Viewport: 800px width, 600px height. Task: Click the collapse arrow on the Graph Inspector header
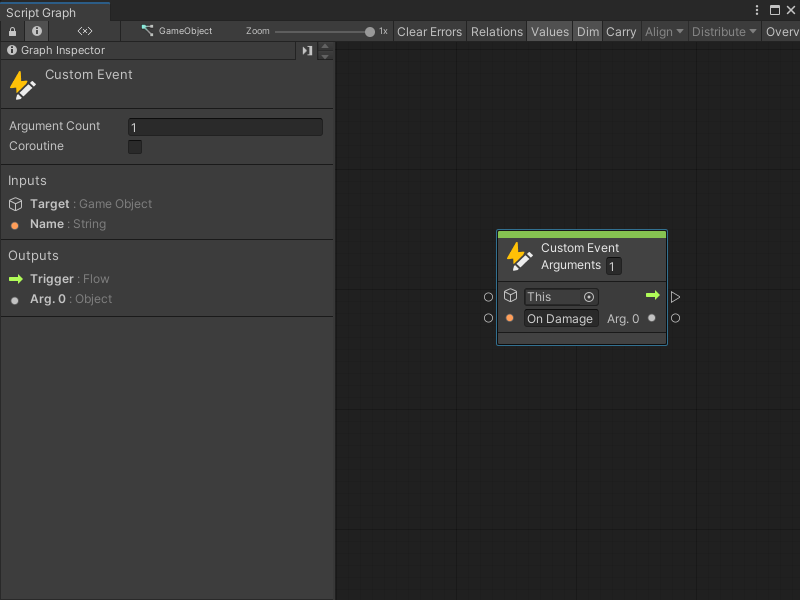[307, 50]
